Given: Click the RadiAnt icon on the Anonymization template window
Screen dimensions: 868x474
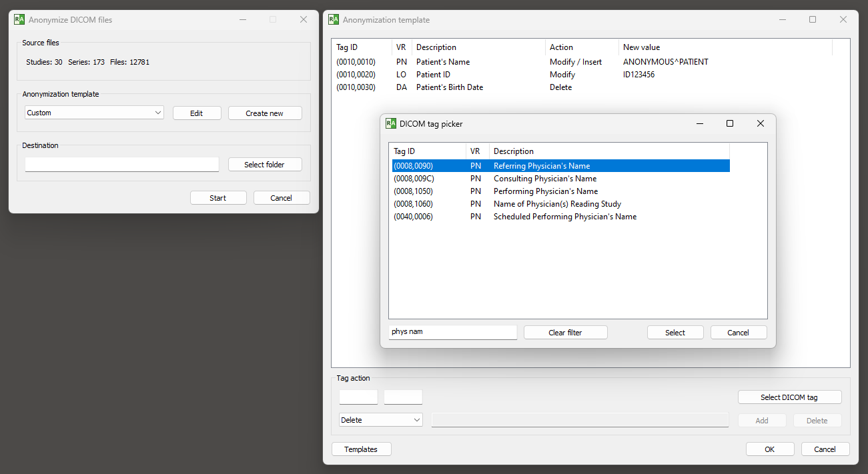Looking at the screenshot, I should [x=333, y=20].
